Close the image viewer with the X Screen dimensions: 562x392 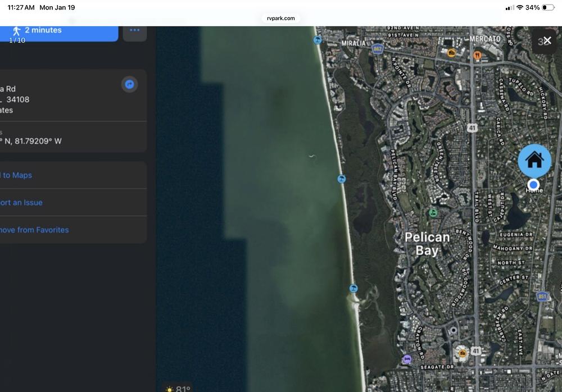[x=547, y=40]
